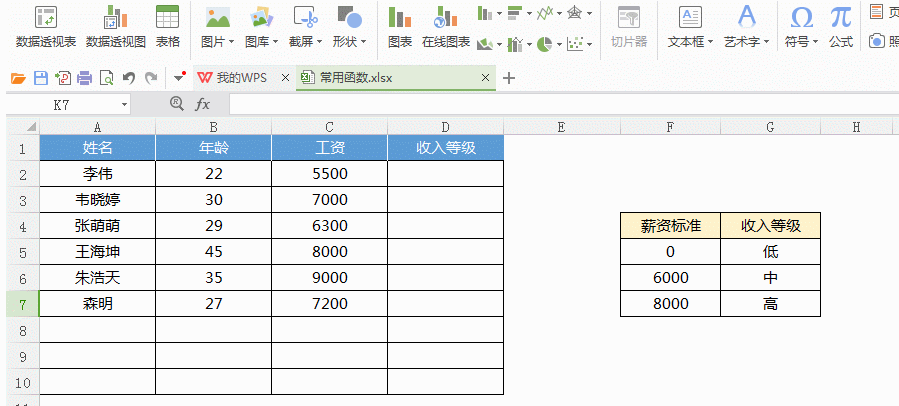
Task: Open the folder icon to open file
Action: tap(18, 78)
